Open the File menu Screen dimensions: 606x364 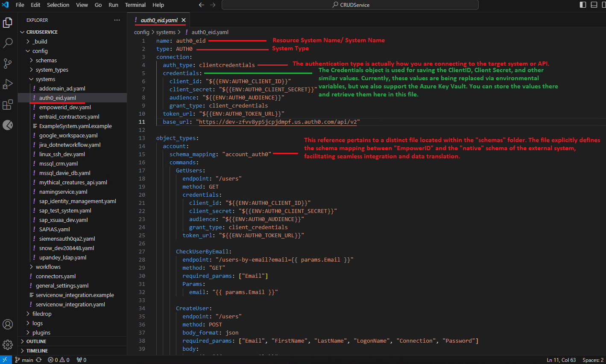pyautogui.click(x=20, y=5)
